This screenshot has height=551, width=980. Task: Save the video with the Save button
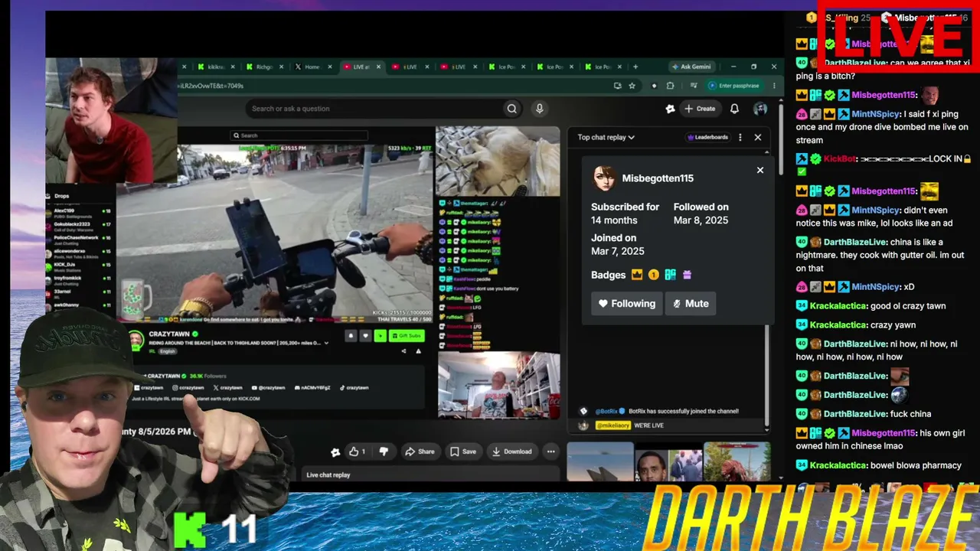462,452
